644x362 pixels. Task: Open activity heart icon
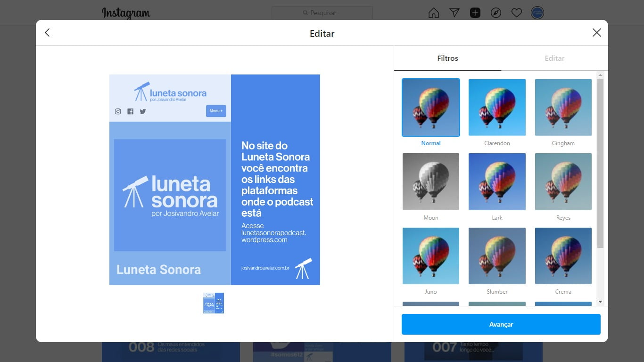(x=517, y=13)
